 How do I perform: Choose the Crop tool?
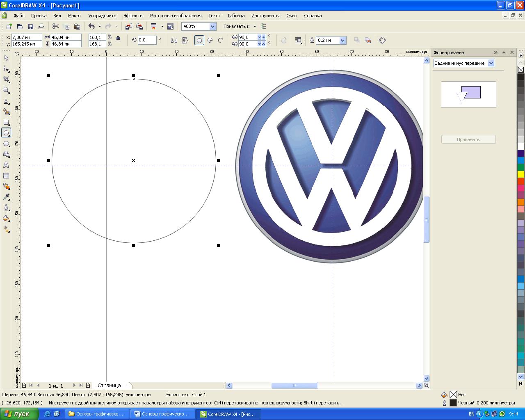6,79
